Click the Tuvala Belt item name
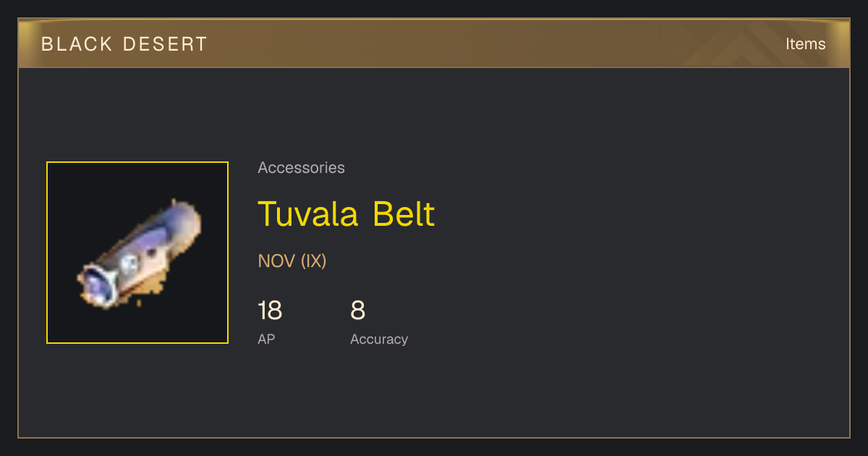The width and height of the screenshot is (868, 456). 346,214
